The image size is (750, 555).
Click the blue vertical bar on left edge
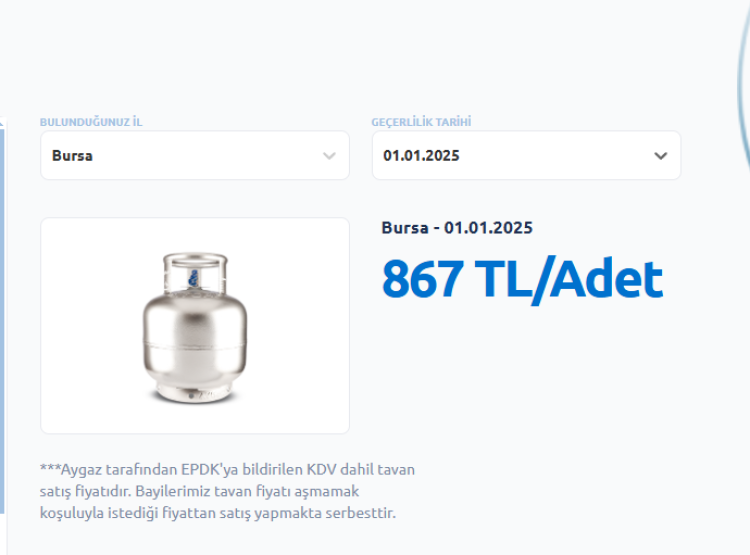tap(2, 321)
